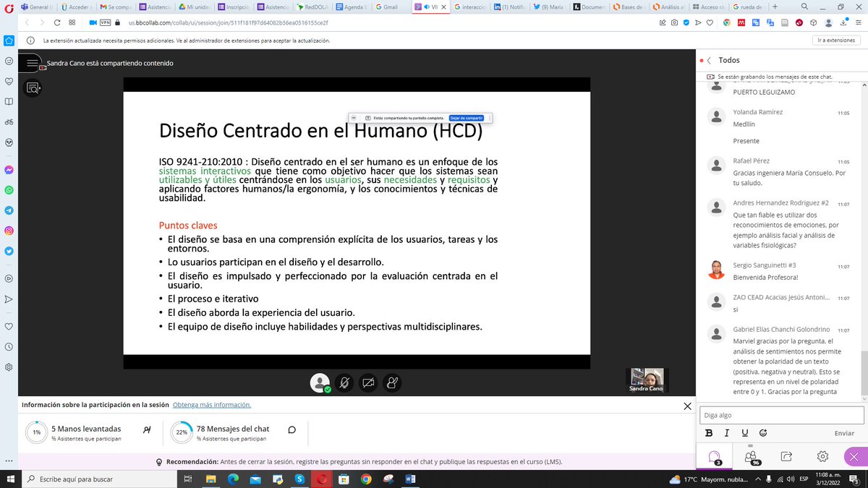Open a new browser tab plus button
Image resolution: width=868 pixels, height=488 pixels.
coord(775,6)
